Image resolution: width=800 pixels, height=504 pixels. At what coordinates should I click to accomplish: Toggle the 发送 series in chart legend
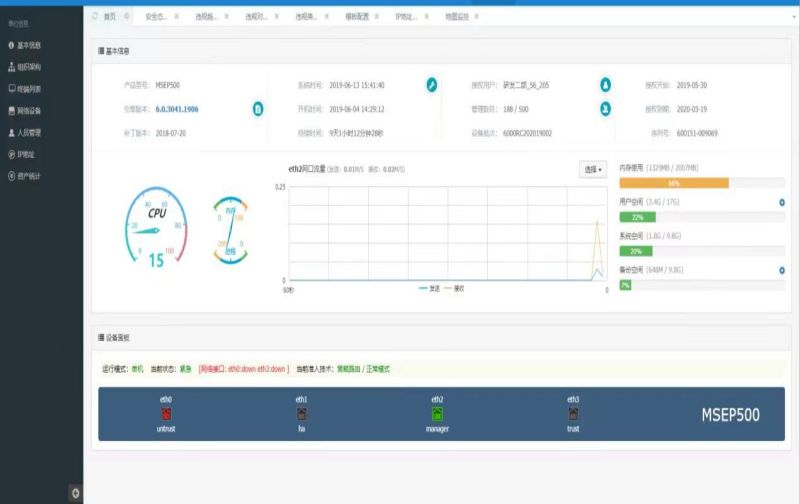[429, 289]
